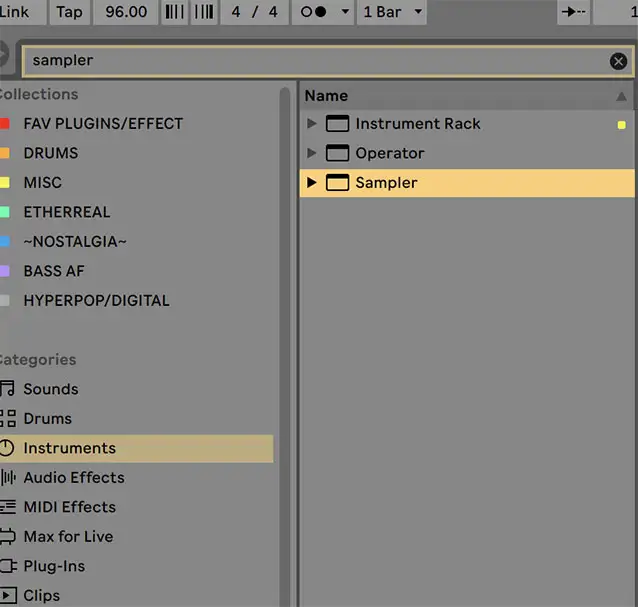
Task: Click the Clips category icon
Action: click(x=7, y=595)
